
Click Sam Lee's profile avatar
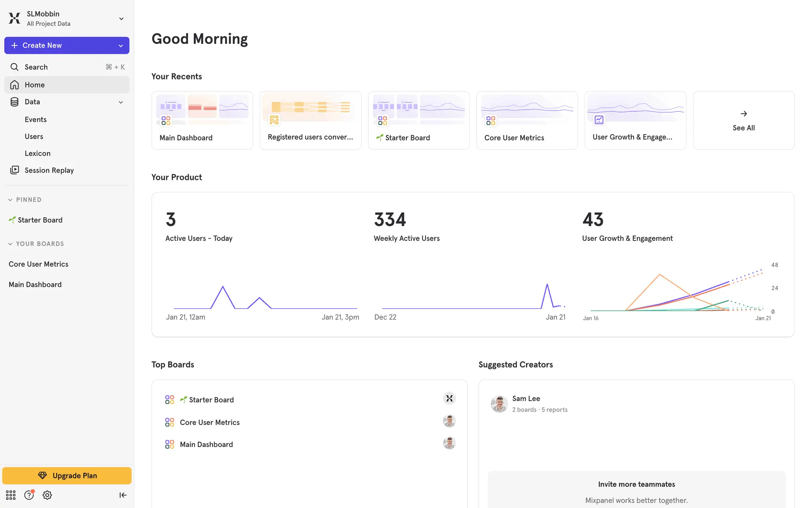(499, 404)
